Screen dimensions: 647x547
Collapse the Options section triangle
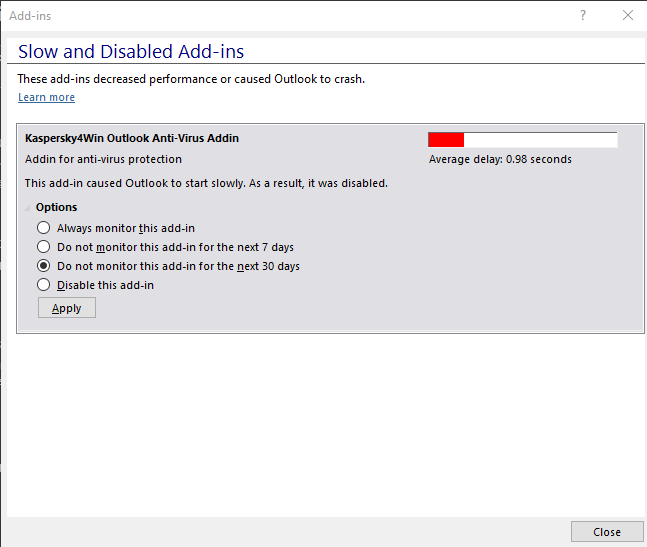(x=28, y=207)
